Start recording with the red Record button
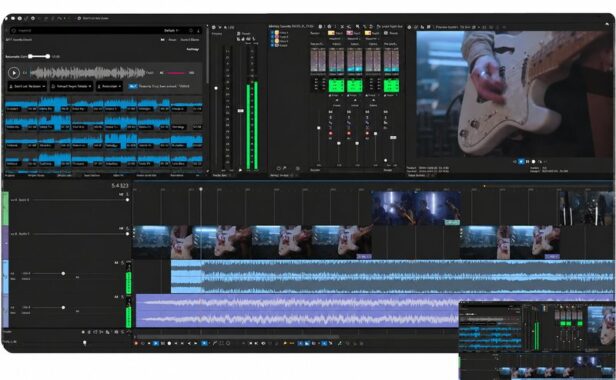Screen dimensions: 616x380 tap(136, 343)
